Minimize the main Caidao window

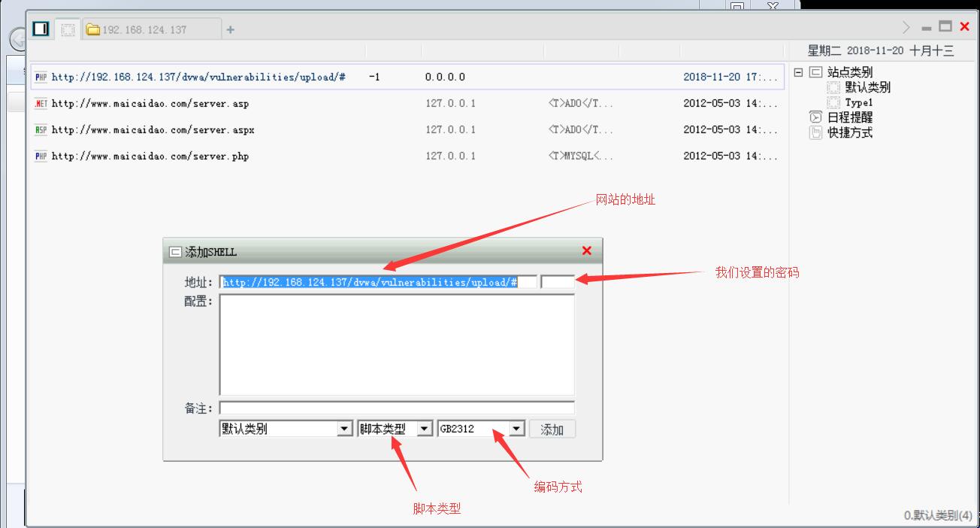[x=927, y=28]
